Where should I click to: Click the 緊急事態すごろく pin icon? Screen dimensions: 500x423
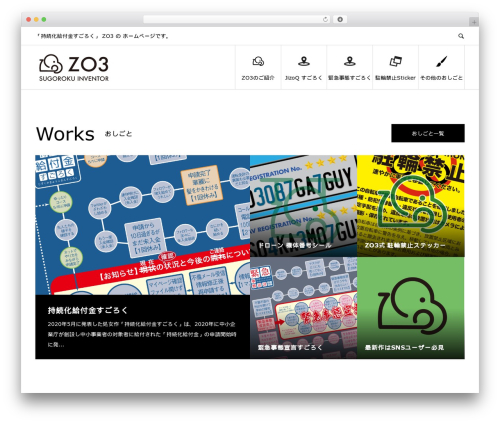click(x=349, y=61)
